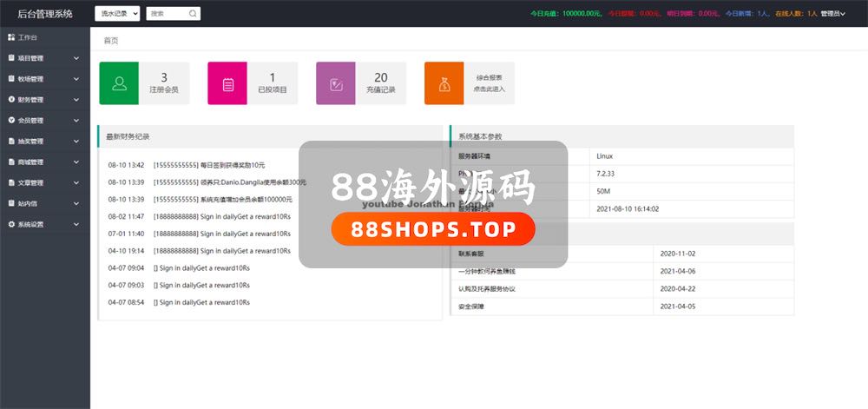This screenshot has width=868, height=409.
Task: Click the pink 已投项目 clipboard icon tile
Action: tap(228, 83)
